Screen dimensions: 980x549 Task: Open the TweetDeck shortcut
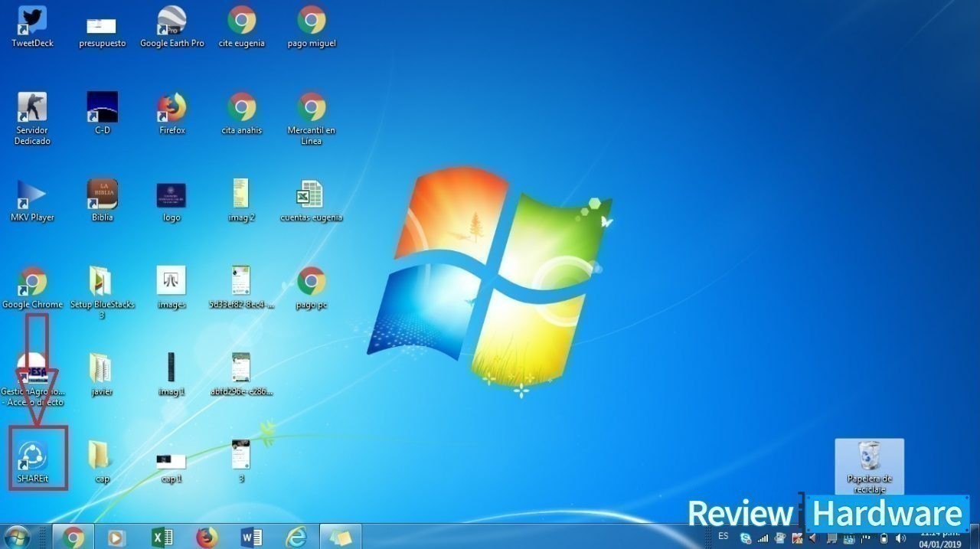coord(33,27)
